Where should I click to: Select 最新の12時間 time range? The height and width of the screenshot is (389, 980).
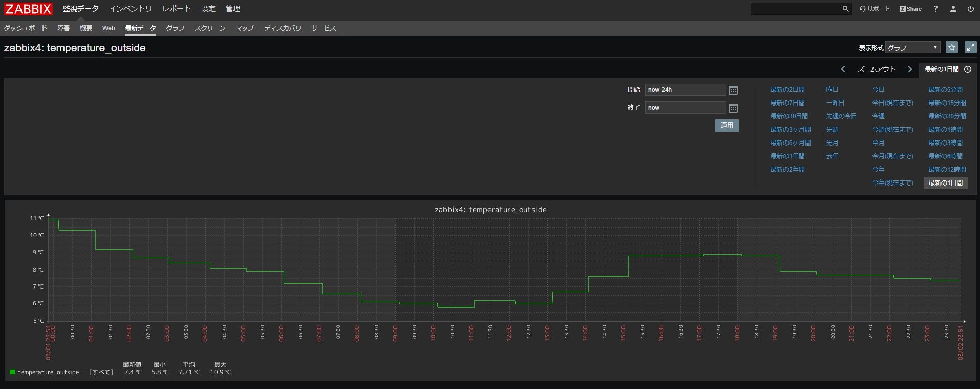947,170
